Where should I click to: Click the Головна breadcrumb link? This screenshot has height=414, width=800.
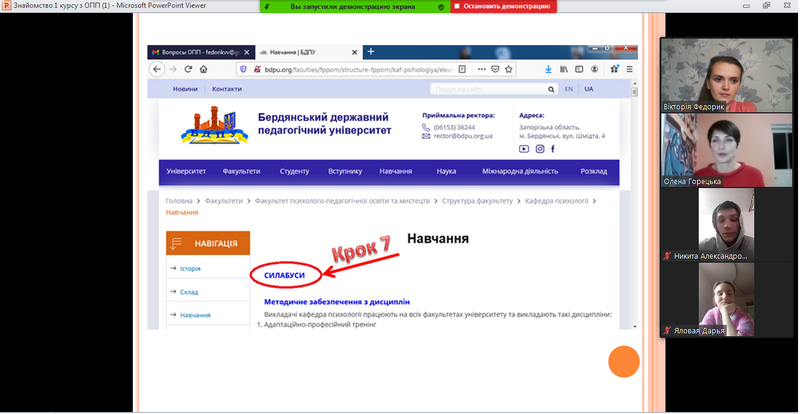(x=179, y=201)
